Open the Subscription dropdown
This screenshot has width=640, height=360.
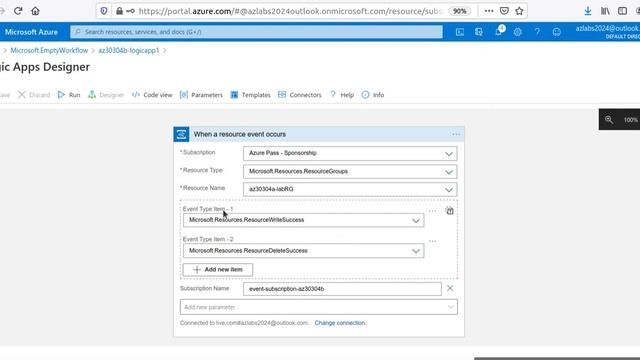coord(350,153)
